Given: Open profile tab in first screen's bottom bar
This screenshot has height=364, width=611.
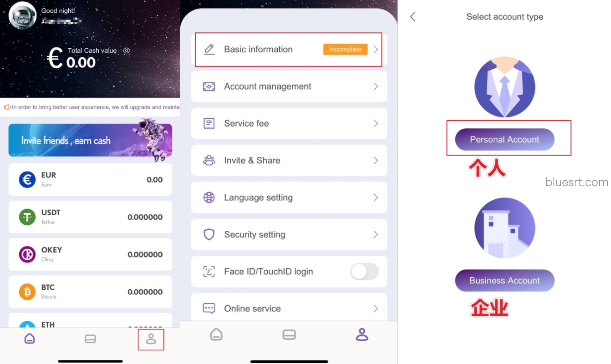Looking at the screenshot, I should click(151, 339).
